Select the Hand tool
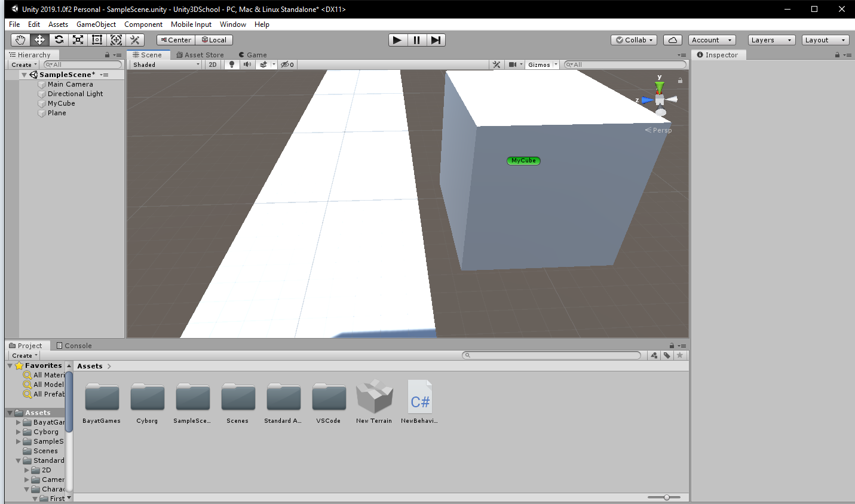Image resolution: width=855 pixels, height=504 pixels. (20, 40)
